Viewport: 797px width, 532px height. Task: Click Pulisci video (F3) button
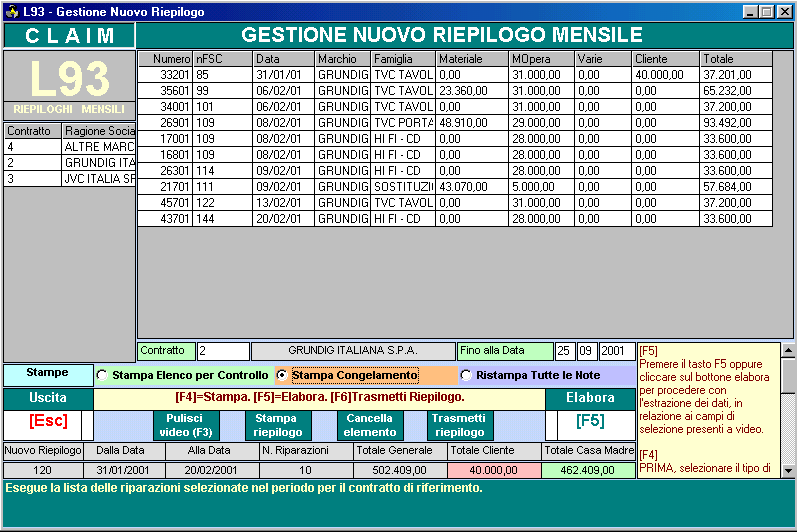(x=186, y=425)
